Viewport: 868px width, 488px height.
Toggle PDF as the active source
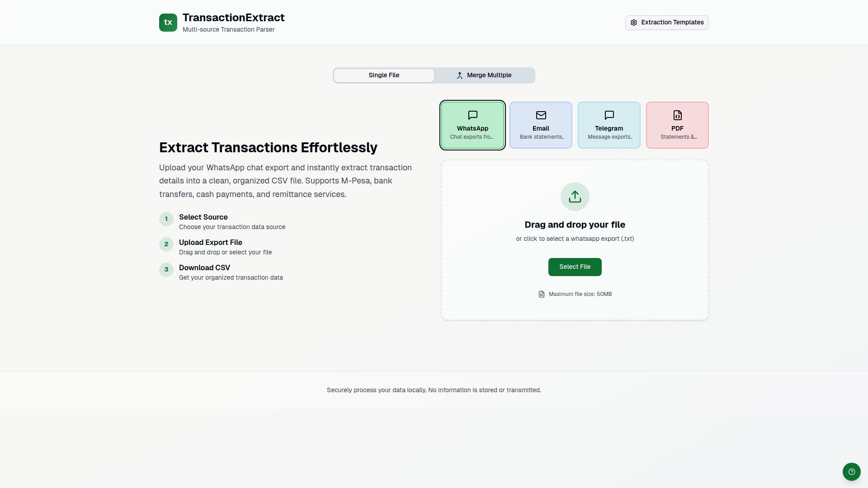pos(677,125)
